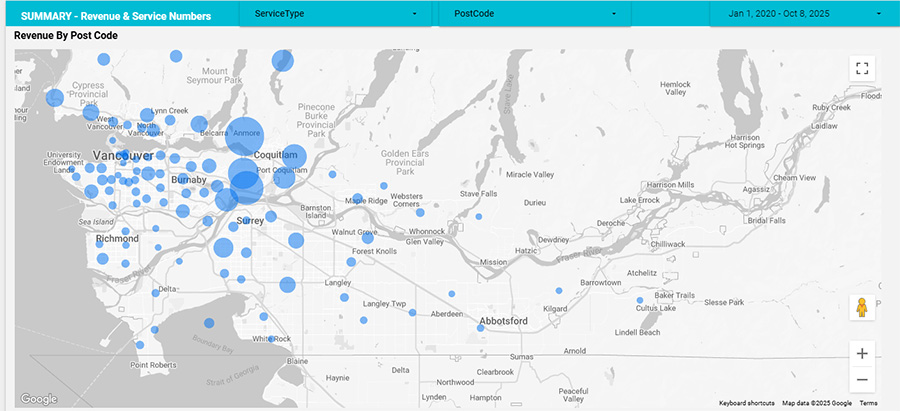This screenshot has width=900, height=411.
Task: Click the Map data ©2025 Google text
Action: 815,403
